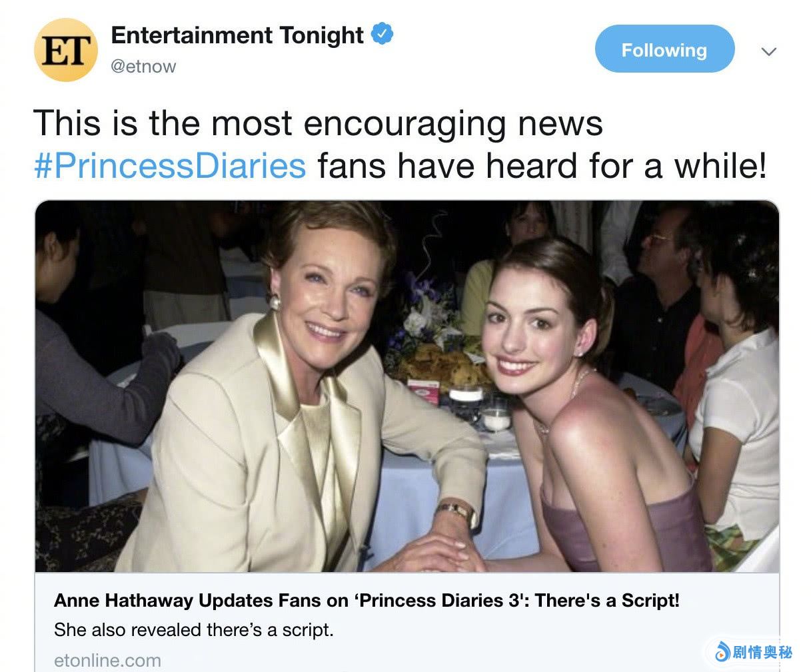Open the #PrincessDiaries hashtag
The width and height of the screenshot is (811, 672).
tap(170, 166)
